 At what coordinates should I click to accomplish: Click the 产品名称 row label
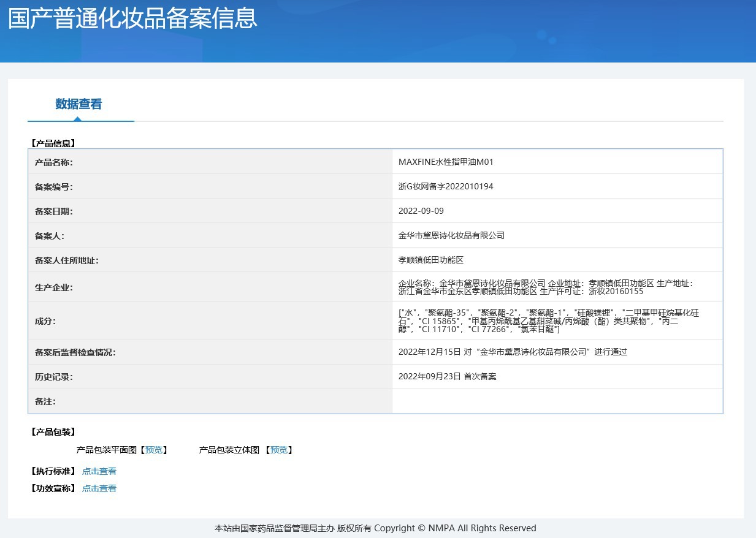[54, 162]
